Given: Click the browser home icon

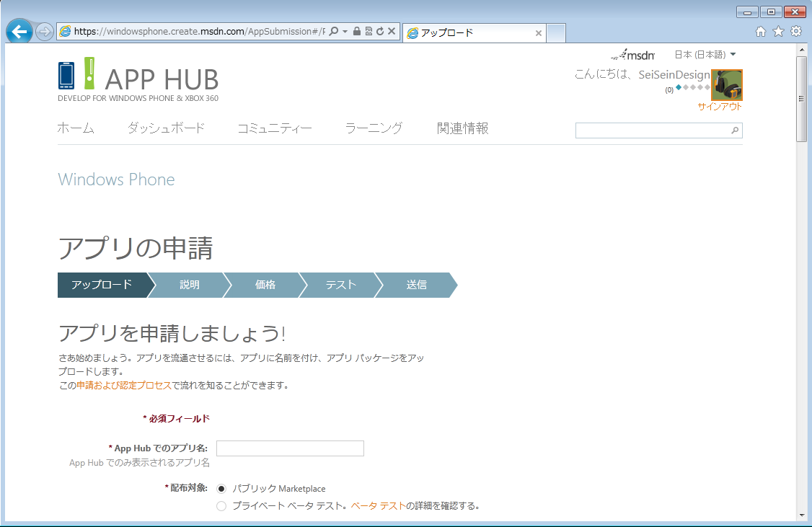Looking at the screenshot, I should [761, 32].
